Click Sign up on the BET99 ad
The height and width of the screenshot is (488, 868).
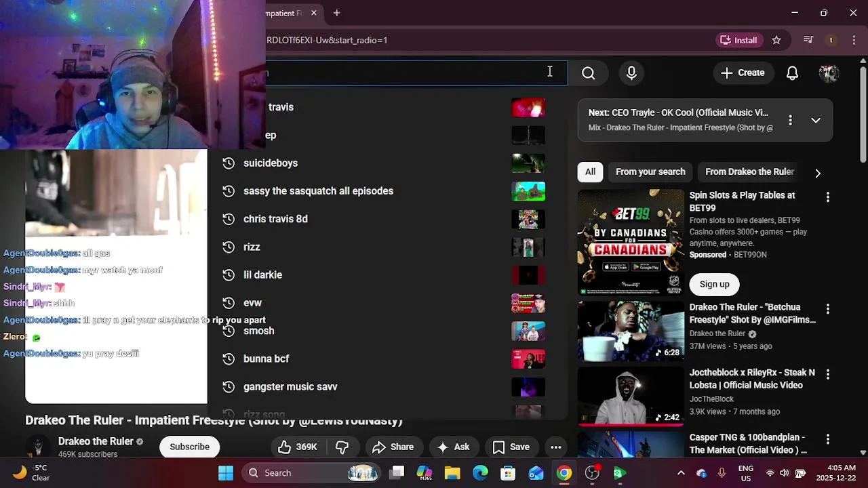click(x=714, y=285)
